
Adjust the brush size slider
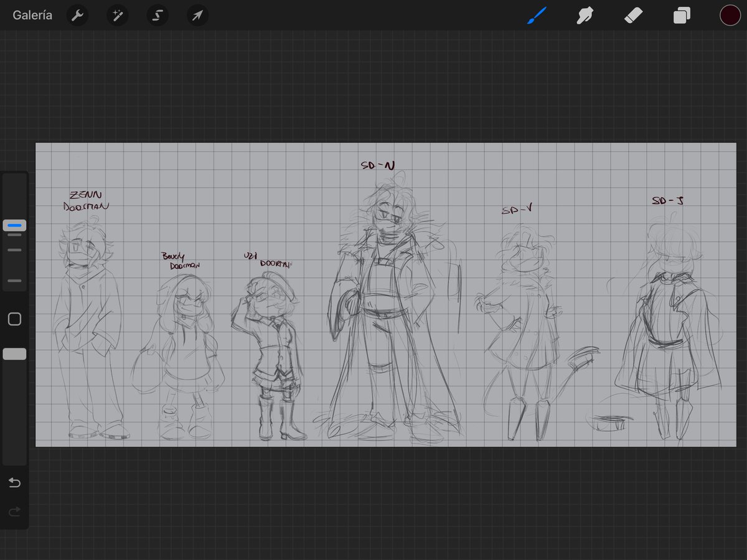pos(14,225)
